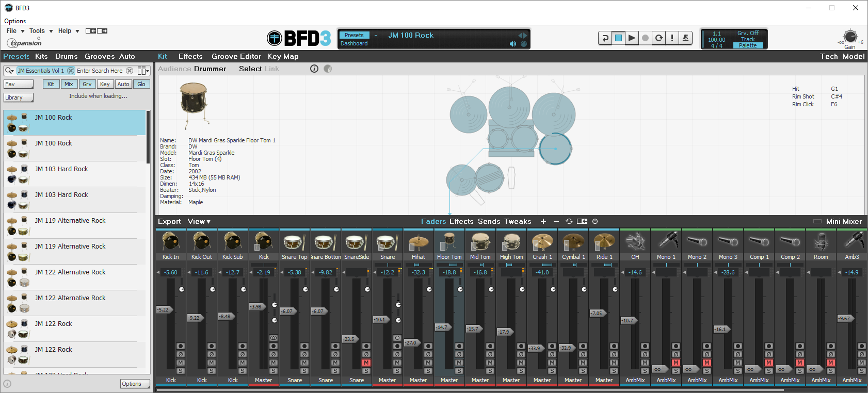The height and width of the screenshot is (393, 868).
Task: Open the Fav filter field
Action: 19,84
